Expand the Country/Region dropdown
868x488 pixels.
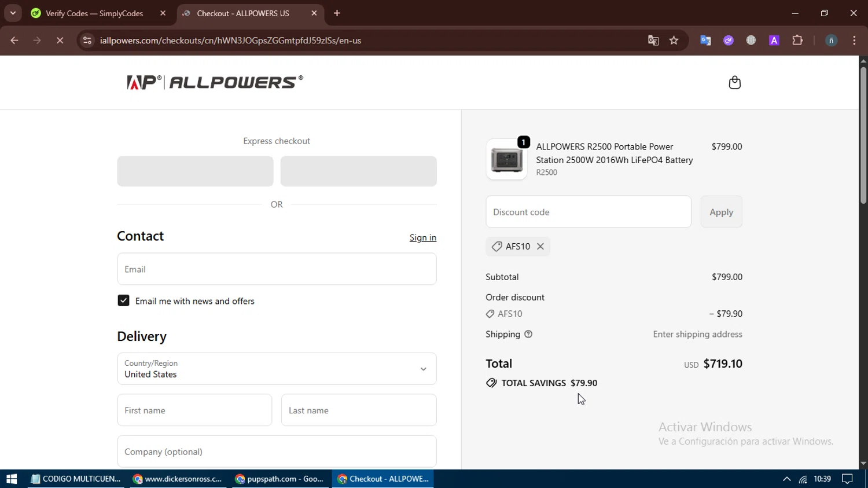(277, 369)
